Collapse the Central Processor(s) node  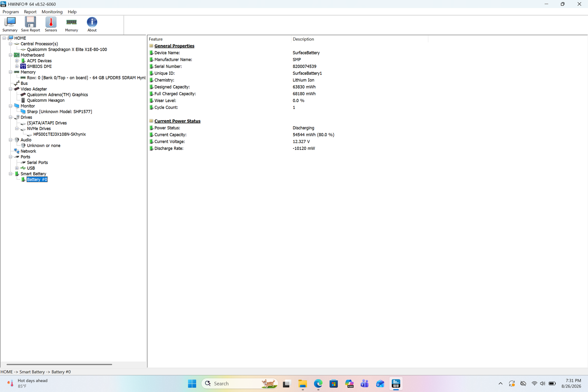point(11,44)
